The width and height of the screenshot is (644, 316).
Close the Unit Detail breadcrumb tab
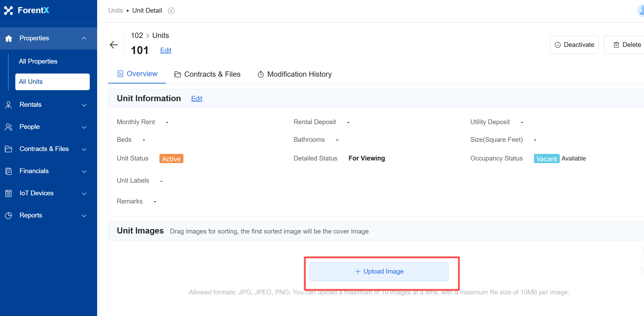coord(171,11)
